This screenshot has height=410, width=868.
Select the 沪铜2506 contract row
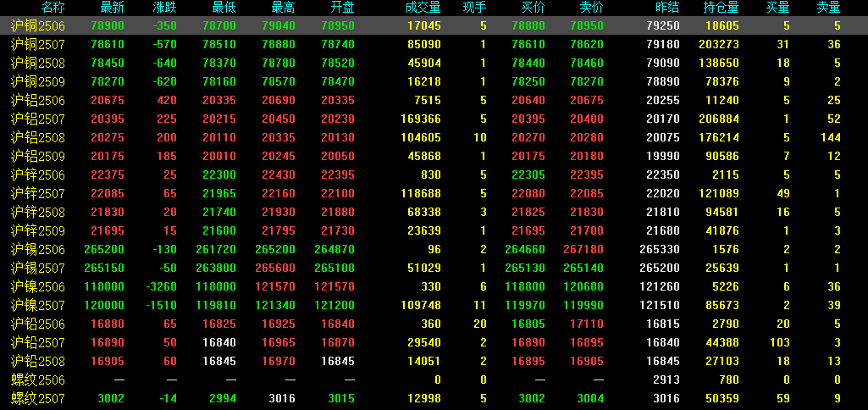tap(434, 25)
